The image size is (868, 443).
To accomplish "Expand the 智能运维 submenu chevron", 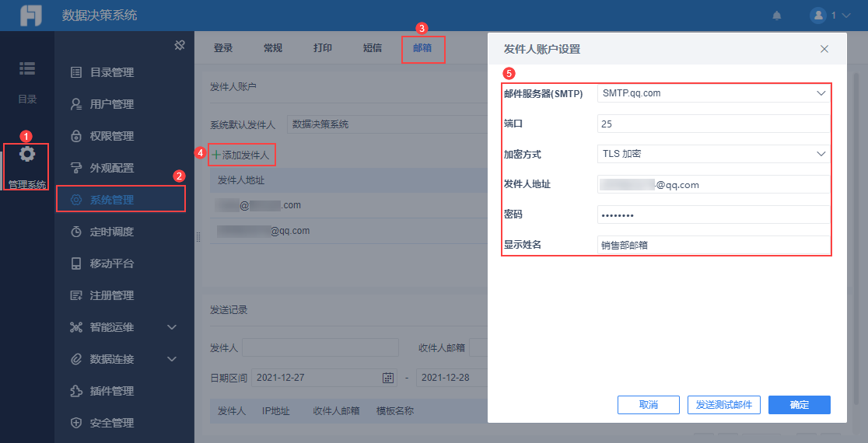I will (x=172, y=327).
